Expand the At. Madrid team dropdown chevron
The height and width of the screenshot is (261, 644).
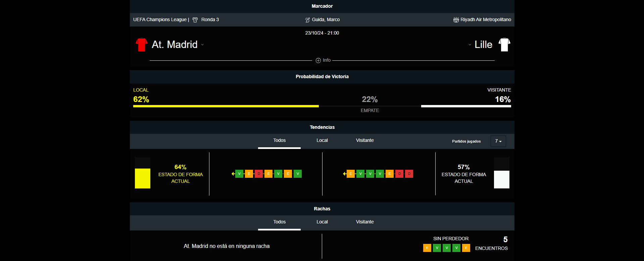(202, 45)
